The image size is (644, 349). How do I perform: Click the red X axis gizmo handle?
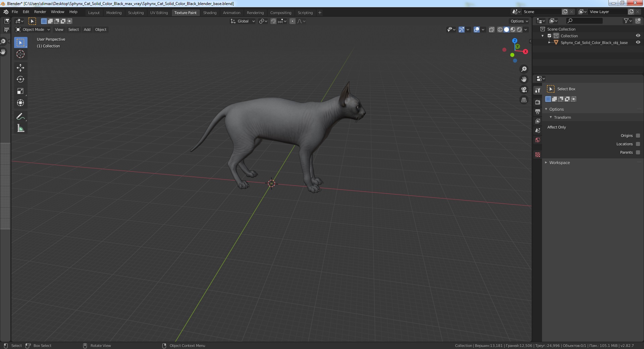[x=525, y=52]
